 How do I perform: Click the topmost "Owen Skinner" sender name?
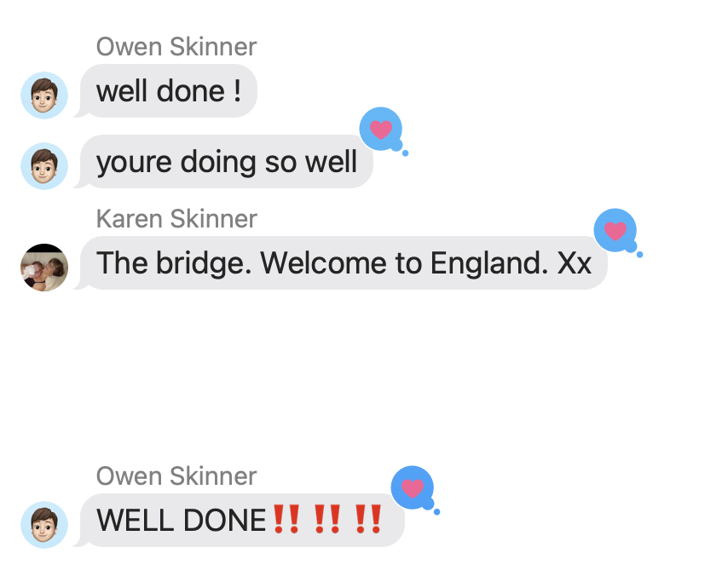pos(176,47)
